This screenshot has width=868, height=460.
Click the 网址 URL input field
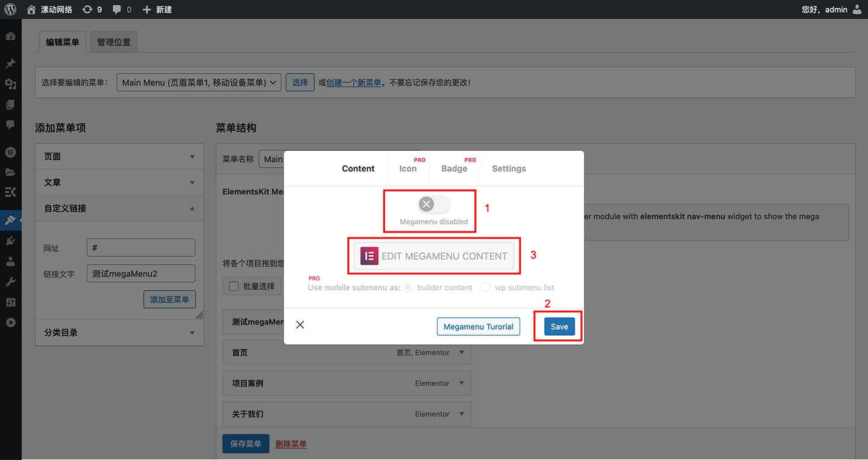point(141,248)
